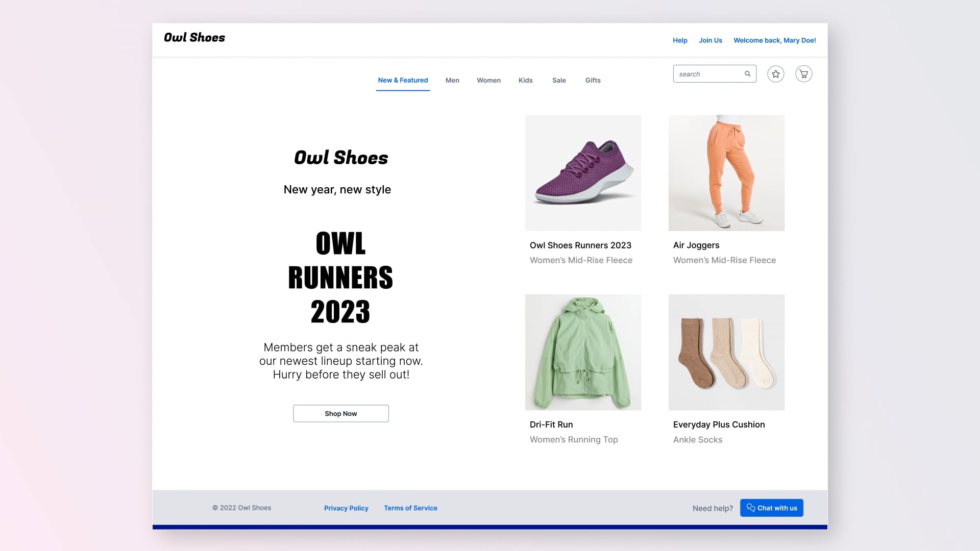The height and width of the screenshot is (551, 980).
Task: Open the shopping cart icon
Action: (x=803, y=74)
